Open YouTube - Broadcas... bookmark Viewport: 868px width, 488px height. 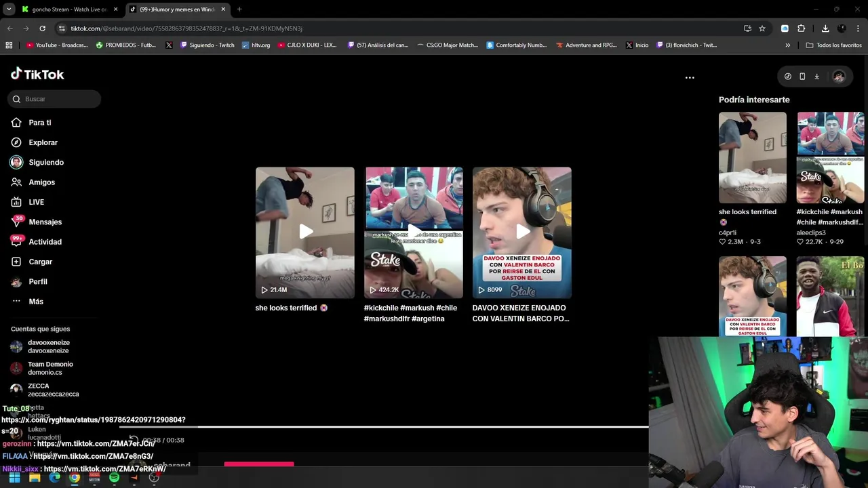click(57, 45)
